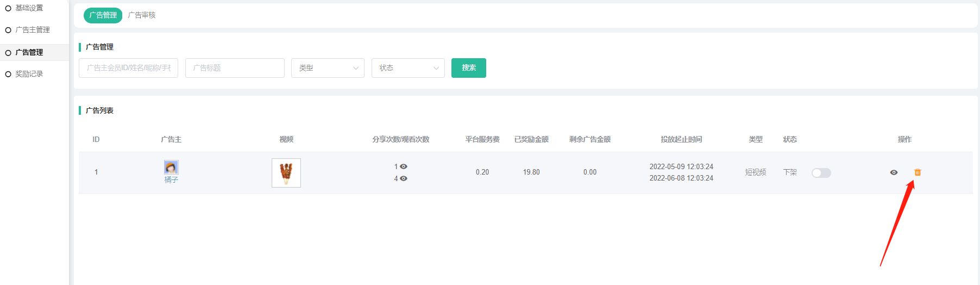Screen dimensions: 980x285
Task: Delete the ad with the orange trash icon
Action: point(918,172)
